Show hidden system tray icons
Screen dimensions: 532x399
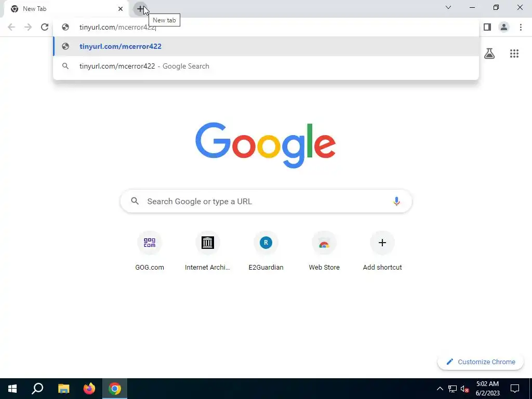(x=440, y=389)
